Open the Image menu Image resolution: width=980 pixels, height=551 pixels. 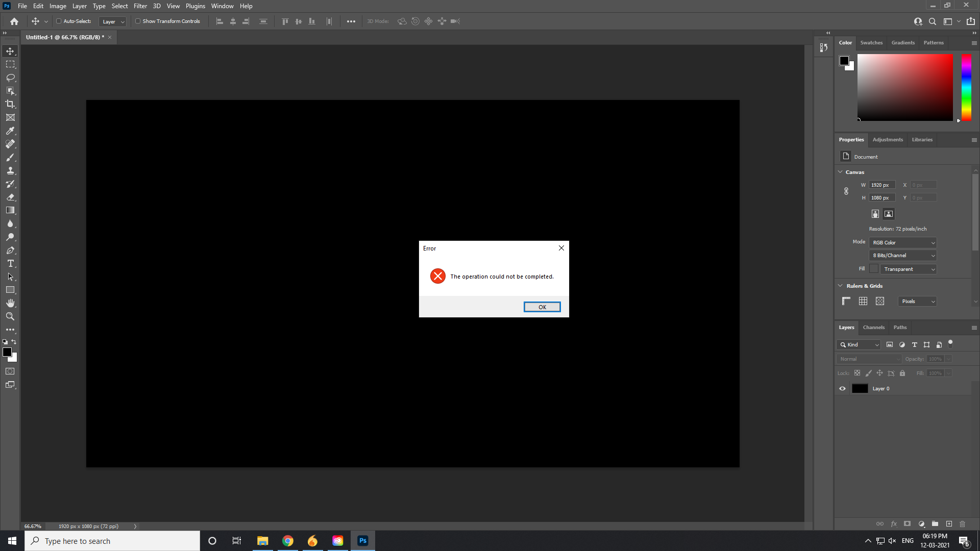click(x=58, y=6)
